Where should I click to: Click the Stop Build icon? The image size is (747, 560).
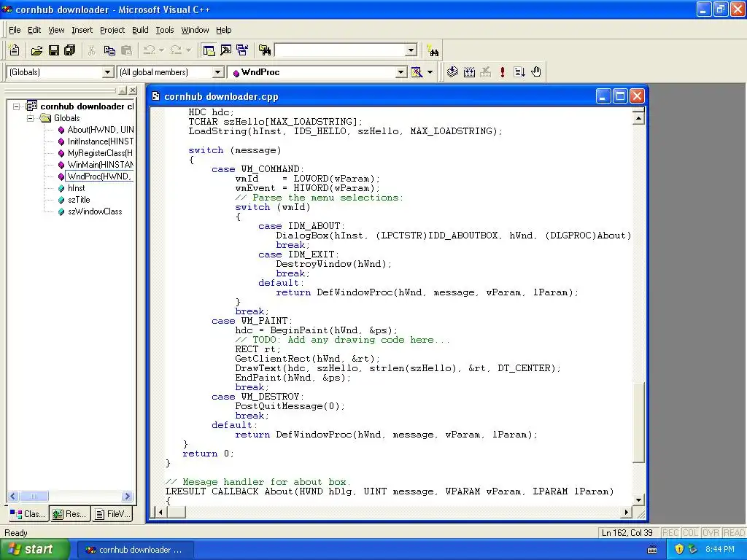click(485, 72)
